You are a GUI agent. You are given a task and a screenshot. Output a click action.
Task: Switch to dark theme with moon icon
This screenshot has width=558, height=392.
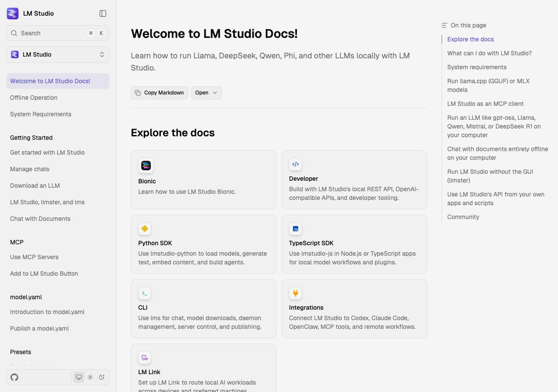click(x=102, y=377)
